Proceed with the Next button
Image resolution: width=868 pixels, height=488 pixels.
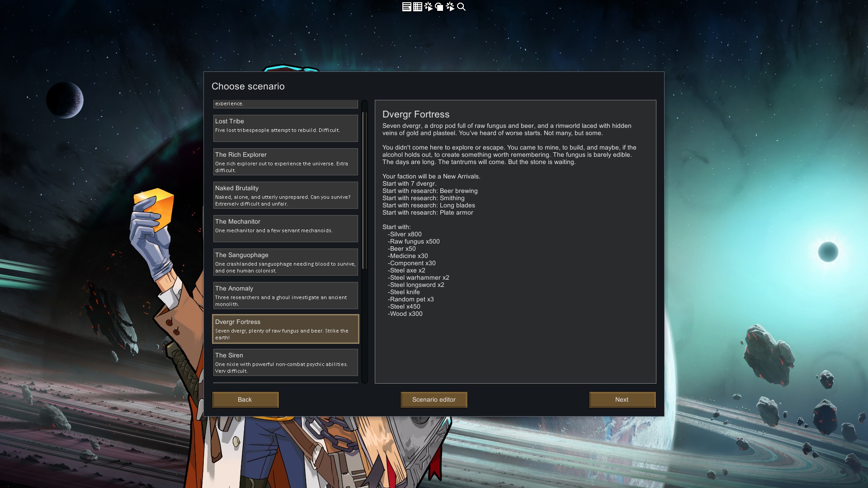(x=622, y=399)
